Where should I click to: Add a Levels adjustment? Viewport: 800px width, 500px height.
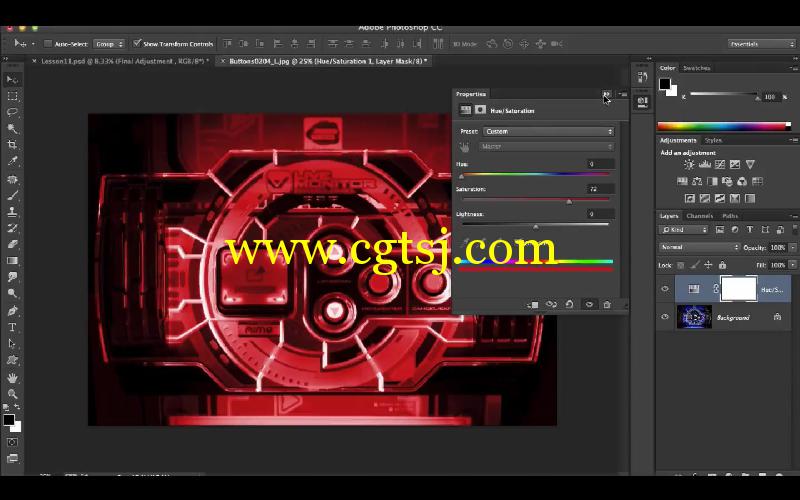click(705, 164)
